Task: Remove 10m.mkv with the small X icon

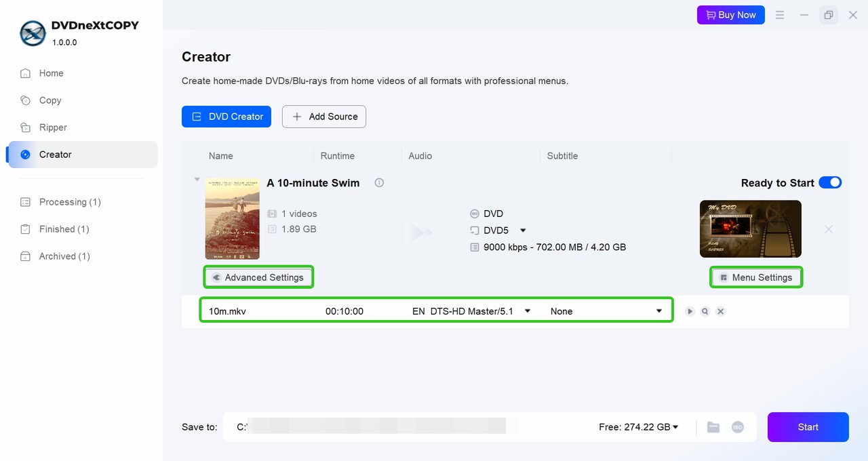Action: (721, 311)
